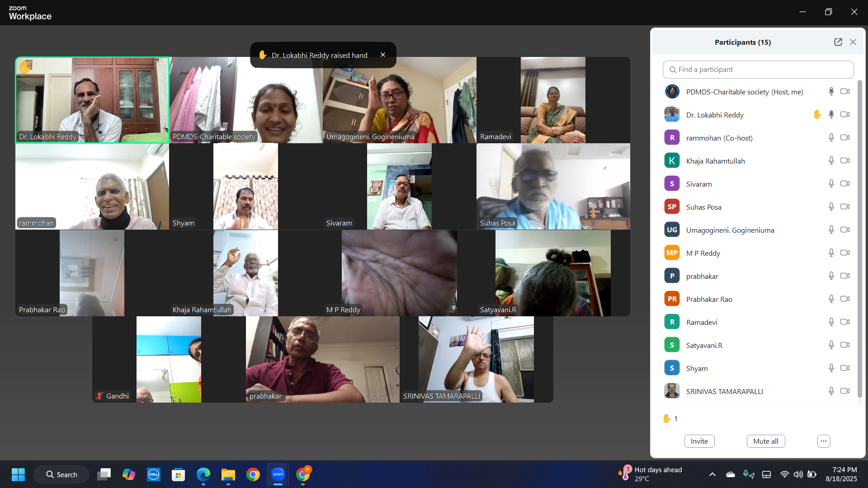This screenshot has height=488, width=868.
Task: Open the clock showing 7:24 PM
Action: [x=841, y=474]
